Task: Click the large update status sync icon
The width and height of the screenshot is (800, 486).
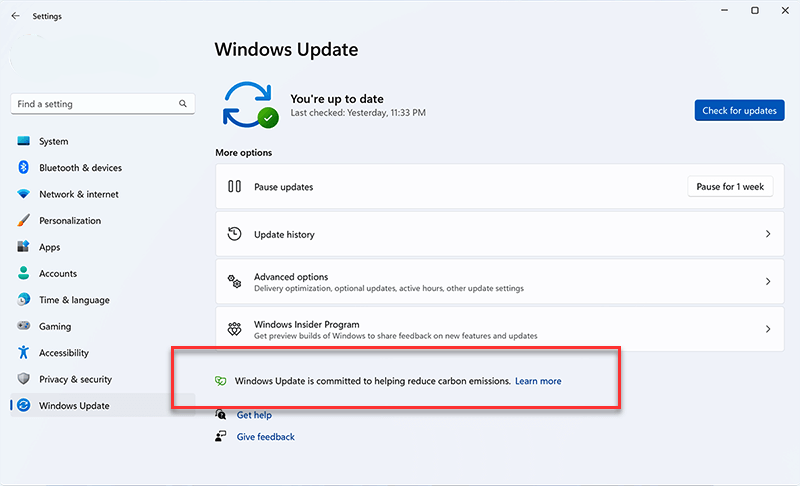Action: (x=250, y=105)
